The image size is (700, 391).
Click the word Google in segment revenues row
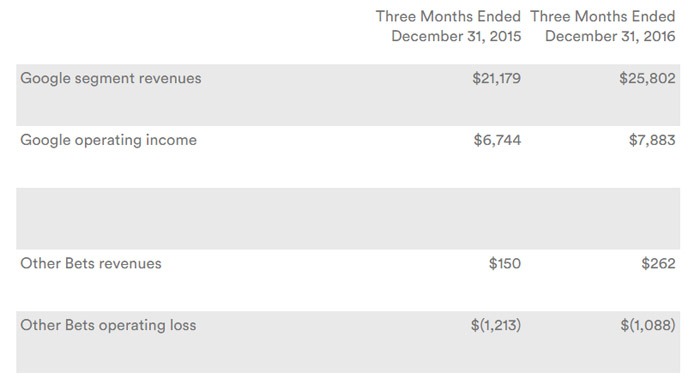coord(46,79)
